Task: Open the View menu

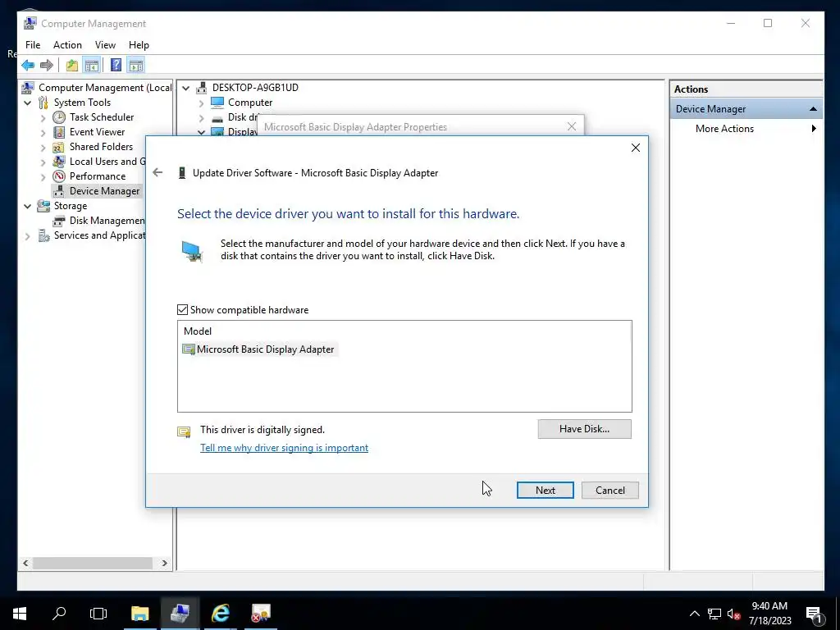Action: (x=105, y=45)
